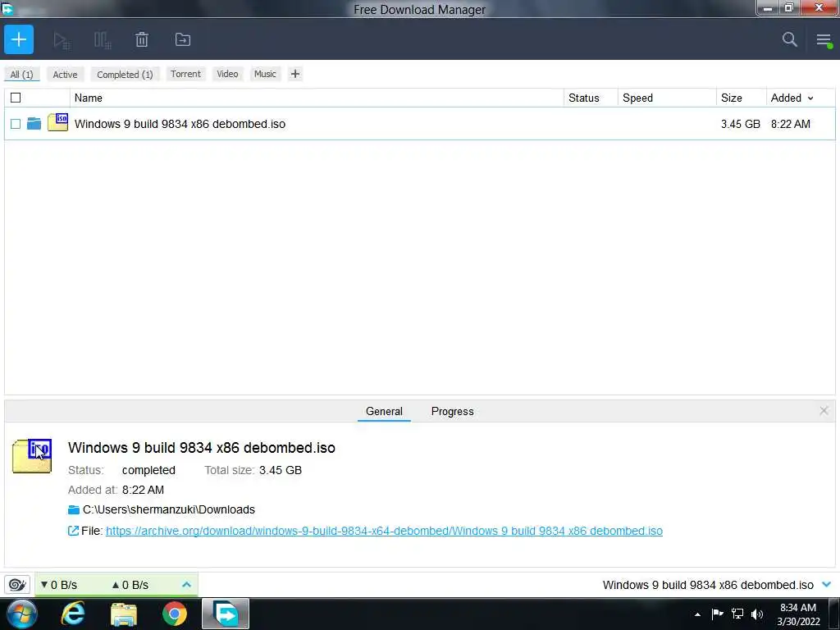The height and width of the screenshot is (630, 840).
Task: Check the Windows 9 iso row checkbox
Action: 16,125
